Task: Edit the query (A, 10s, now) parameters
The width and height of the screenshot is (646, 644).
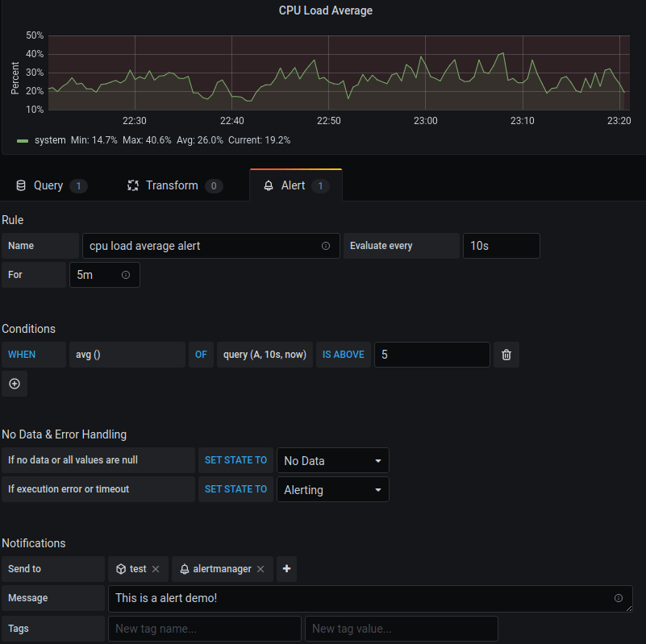Action: tap(265, 355)
